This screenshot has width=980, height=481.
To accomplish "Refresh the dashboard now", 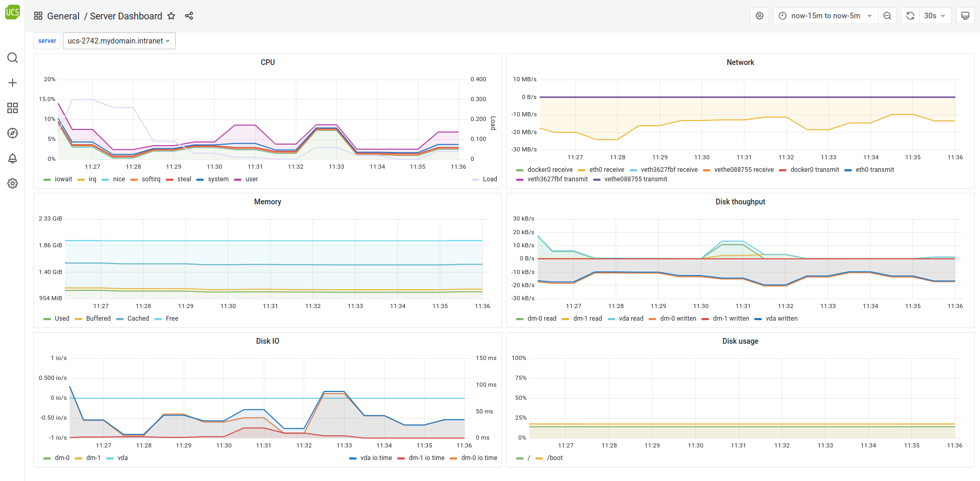I will (x=910, y=16).
